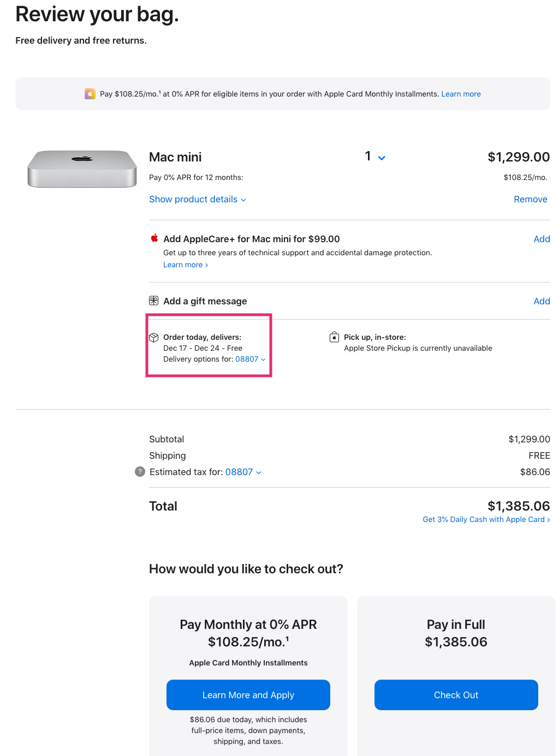Click Learn More and Apply button
The height and width of the screenshot is (756, 559).
tap(248, 695)
